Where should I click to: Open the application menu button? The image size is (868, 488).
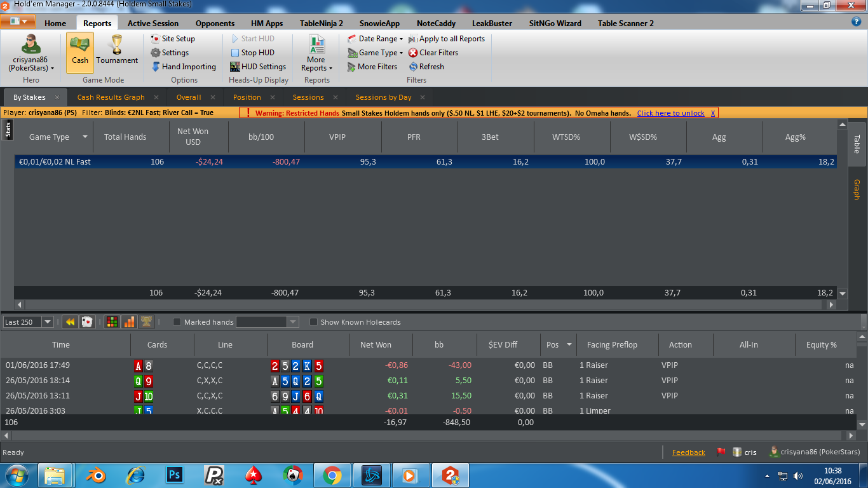(18, 22)
